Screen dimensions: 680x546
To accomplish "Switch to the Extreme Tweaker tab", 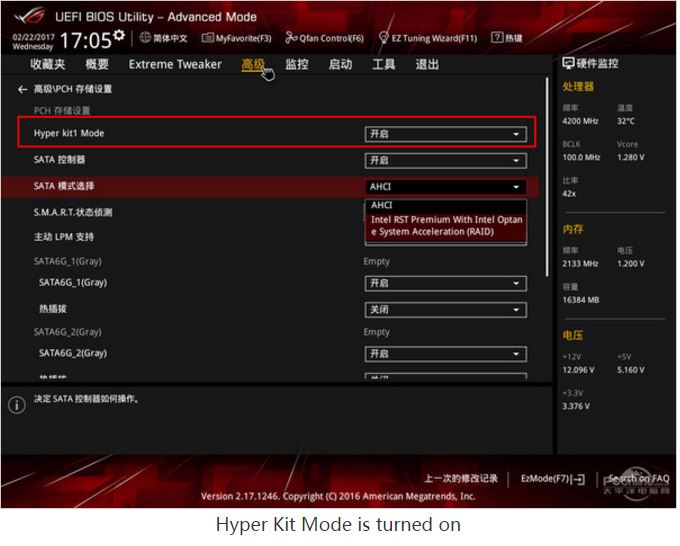I will click(175, 64).
